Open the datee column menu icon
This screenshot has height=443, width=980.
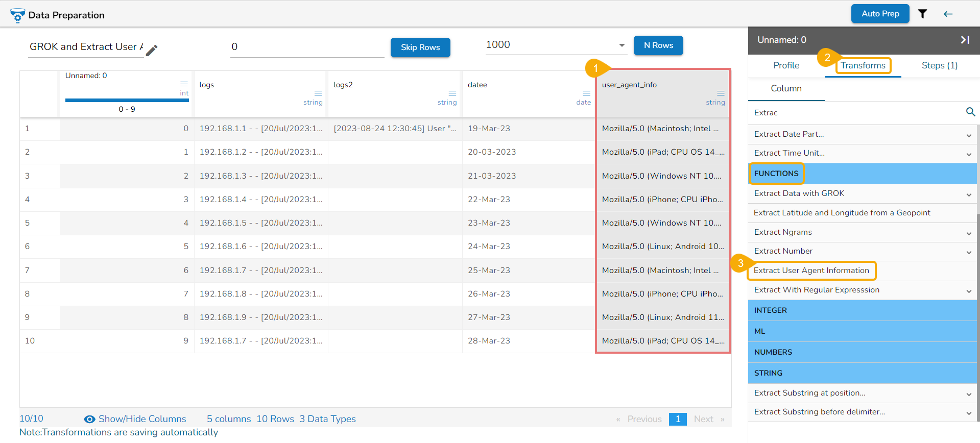coord(586,93)
